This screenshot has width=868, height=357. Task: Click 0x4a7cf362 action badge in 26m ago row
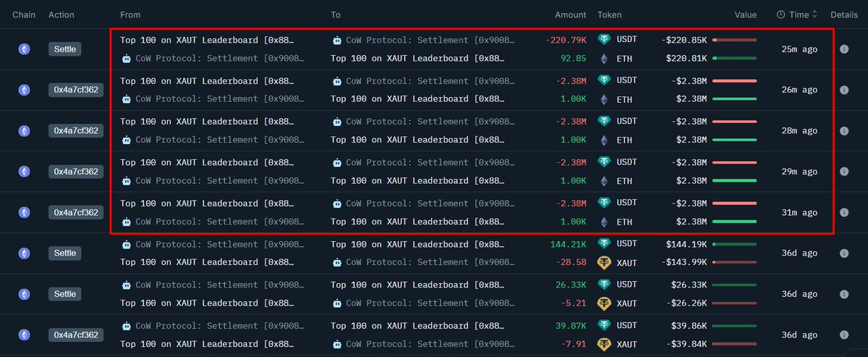(x=76, y=90)
